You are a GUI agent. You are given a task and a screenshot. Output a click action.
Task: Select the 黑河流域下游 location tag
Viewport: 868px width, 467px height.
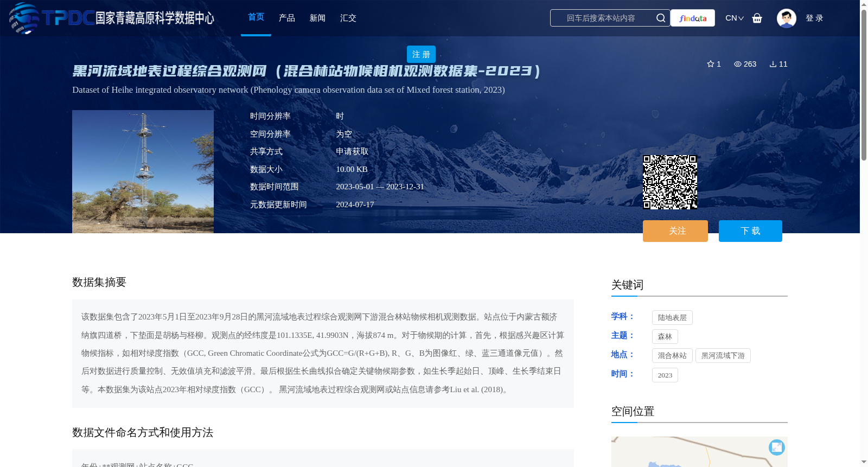click(x=723, y=356)
